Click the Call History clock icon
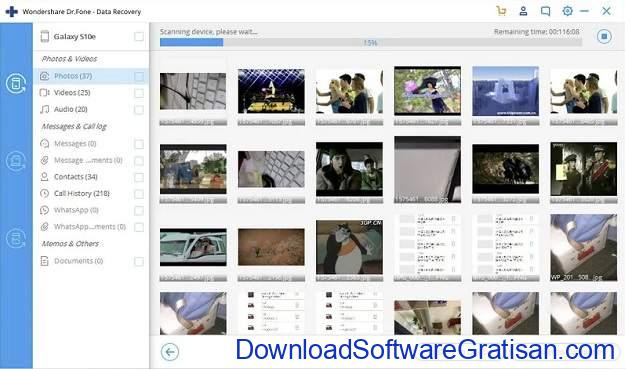The height and width of the screenshot is (369, 625). pos(45,193)
